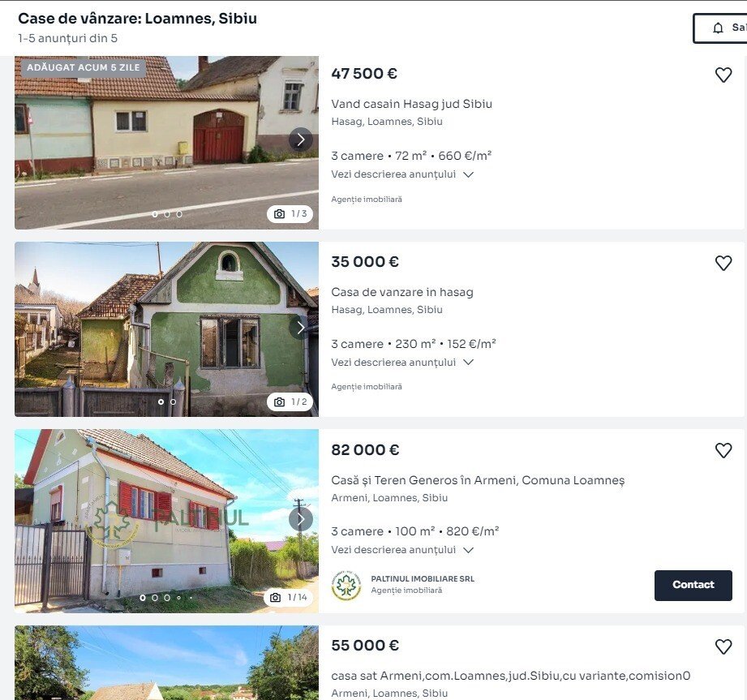The height and width of the screenshot is (700, 747).
Task: Click the 1/14 photo counter camera icon
Action: point(276,597)
